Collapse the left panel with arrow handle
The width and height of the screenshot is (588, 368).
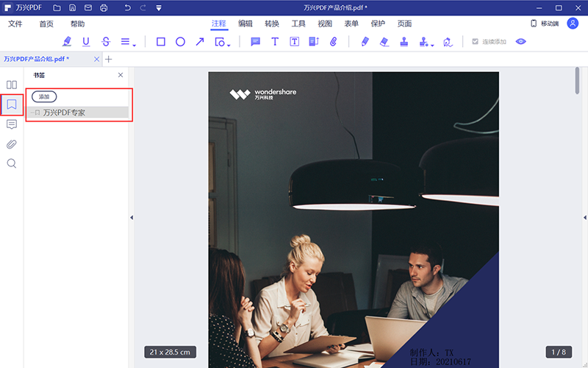point(131,217)
